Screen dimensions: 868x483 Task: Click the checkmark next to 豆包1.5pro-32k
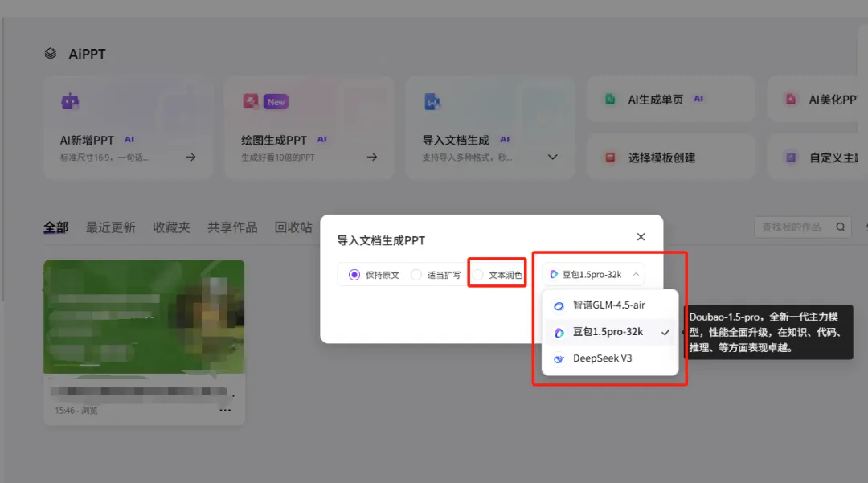[x=665, y=333]
